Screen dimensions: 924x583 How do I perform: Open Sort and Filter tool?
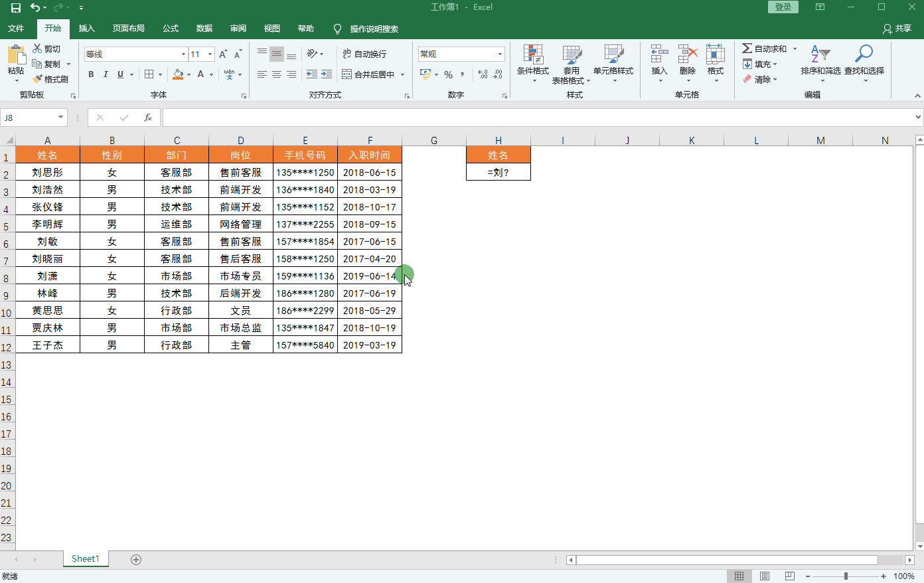tap(820, 60)
